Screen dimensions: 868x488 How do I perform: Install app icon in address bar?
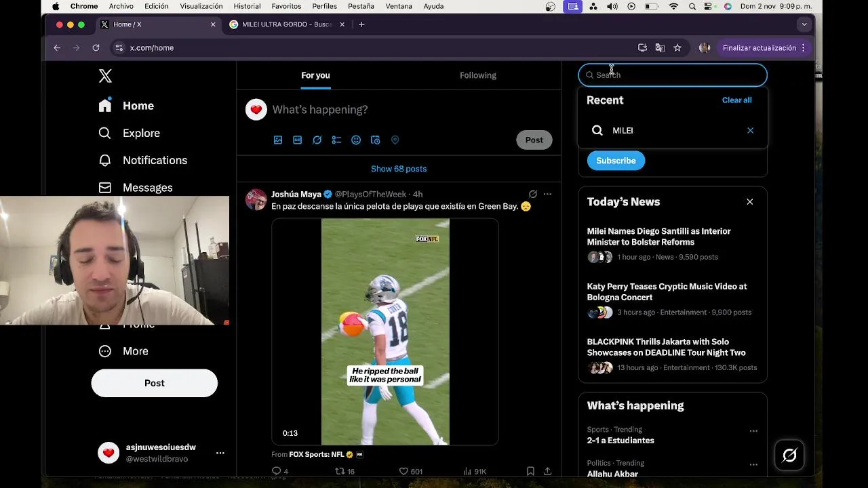[642, 48]
